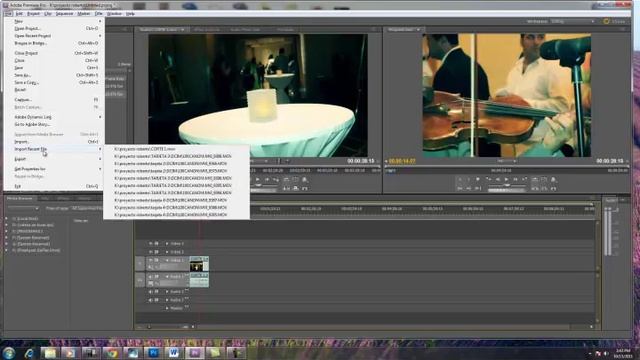Open the Windows Start button

9,353
